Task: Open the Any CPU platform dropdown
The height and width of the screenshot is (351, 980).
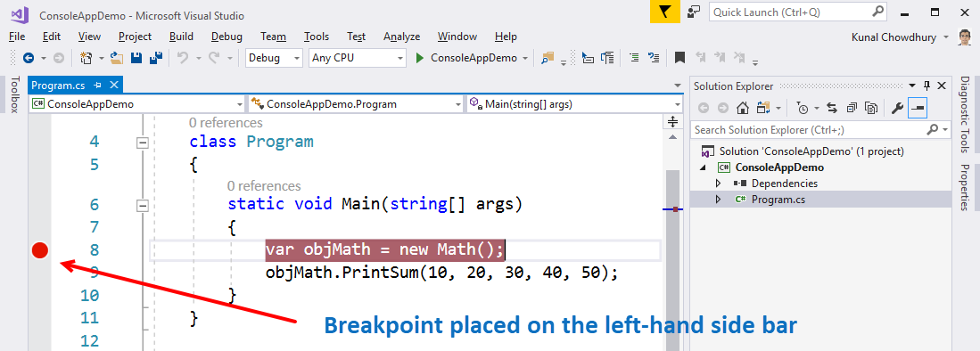Action: pos(358,58)
